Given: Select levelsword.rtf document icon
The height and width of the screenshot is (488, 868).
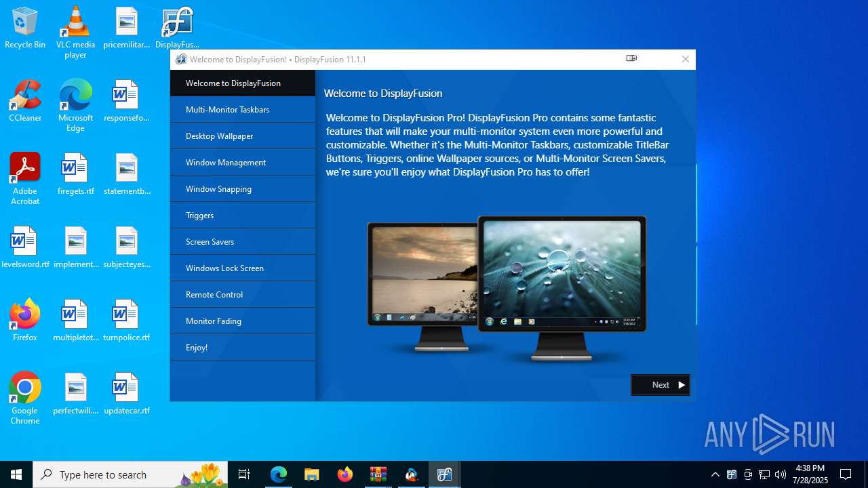Looking at the screenshot, I should point(25,248).
